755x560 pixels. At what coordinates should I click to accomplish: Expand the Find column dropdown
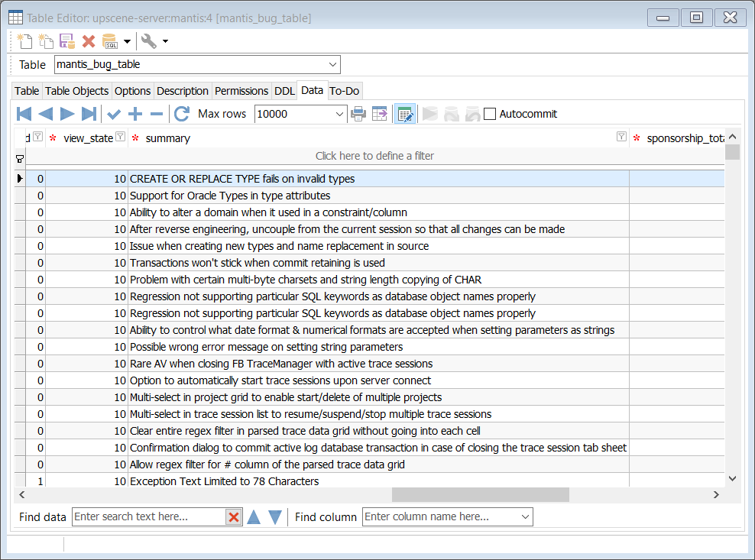525,517
